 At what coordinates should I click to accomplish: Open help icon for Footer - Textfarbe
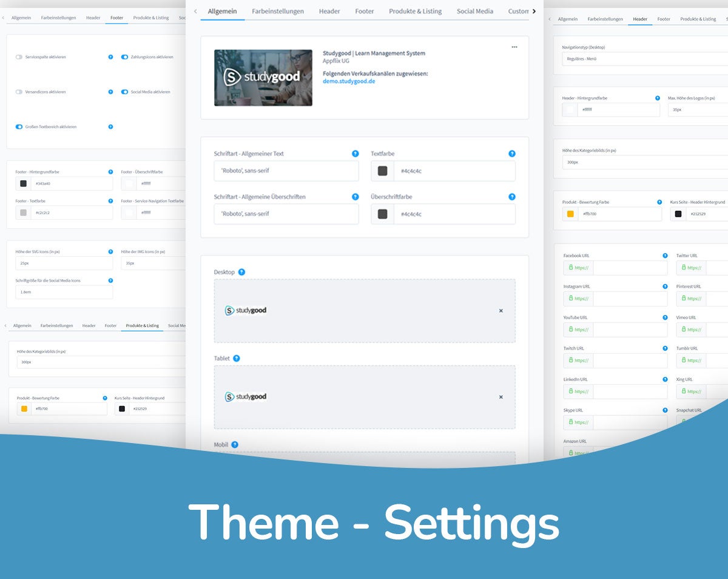[x=110, y=201]
